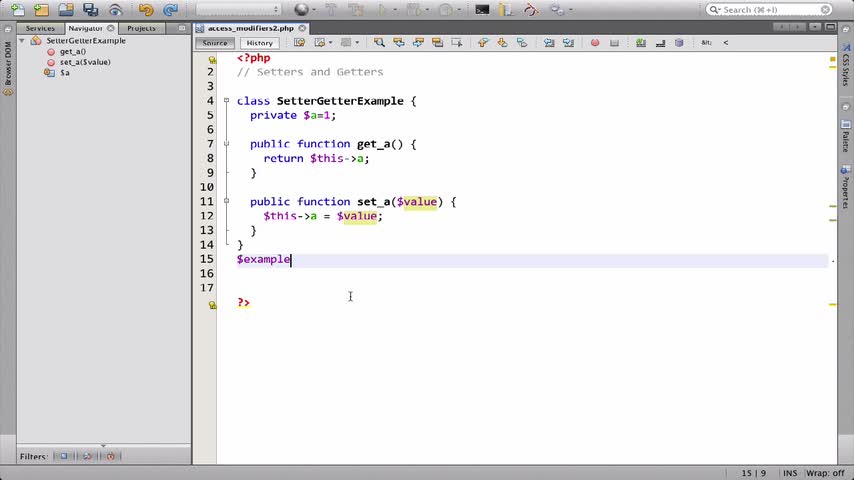Click Stop Macro Recording icon

click(x=614, y=42)
